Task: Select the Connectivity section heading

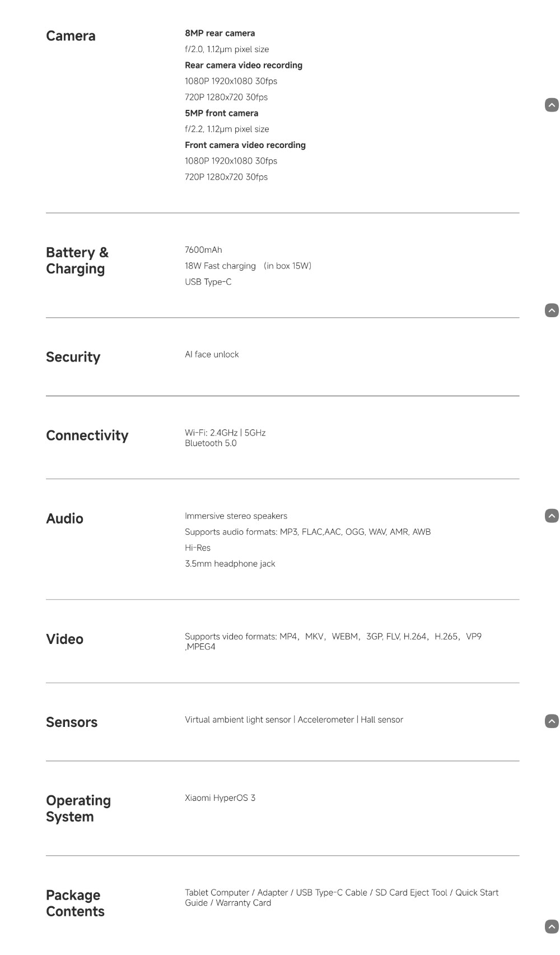Action: tap(87, 435)
